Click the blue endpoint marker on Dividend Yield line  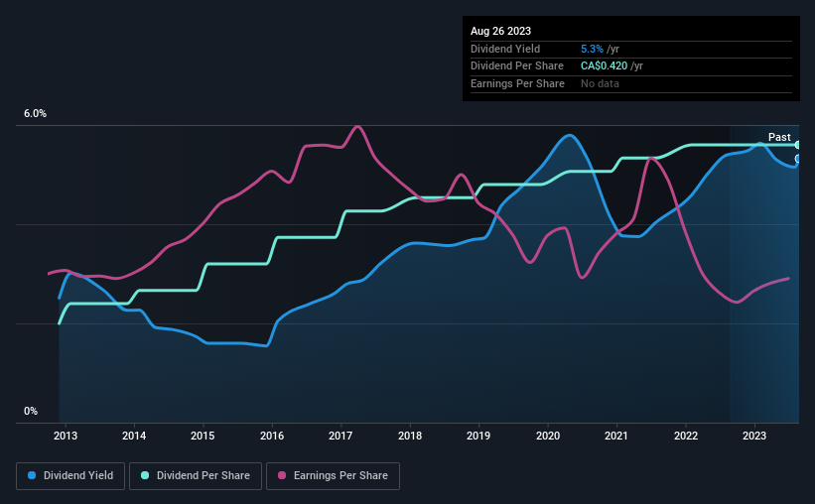click(798, 159)
